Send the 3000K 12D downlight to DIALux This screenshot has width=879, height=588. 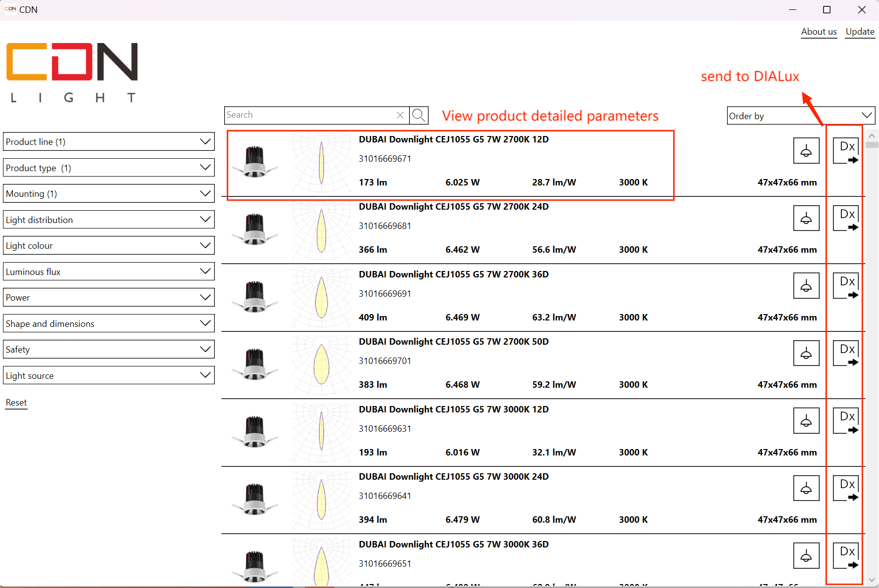847,421
